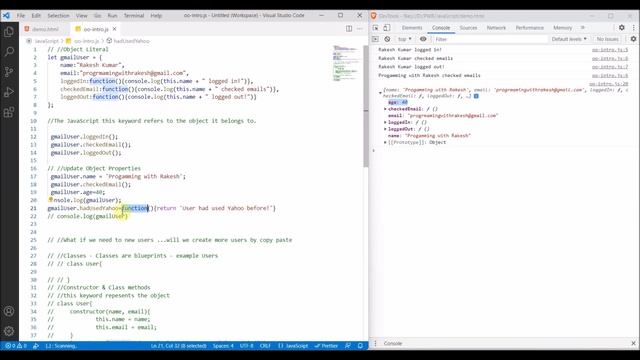Open notifications bell in status bar
Viewport: 640px width, 360px height.
point(360,346)
